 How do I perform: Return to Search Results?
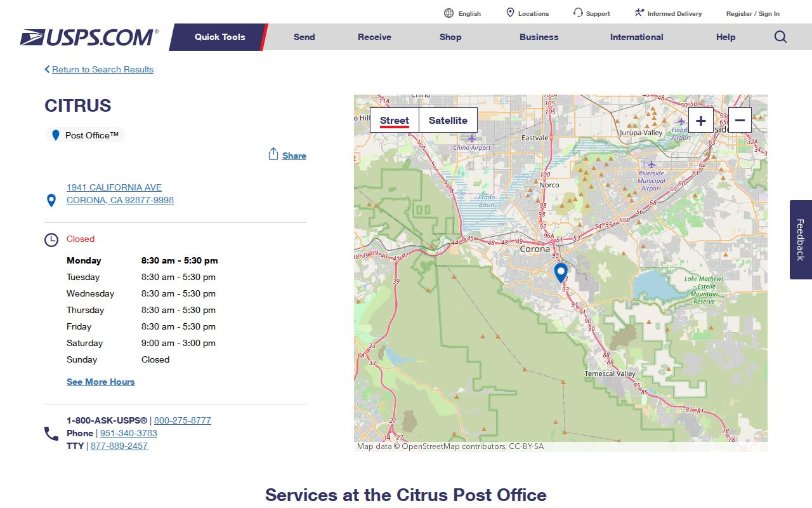click(103, 69)
